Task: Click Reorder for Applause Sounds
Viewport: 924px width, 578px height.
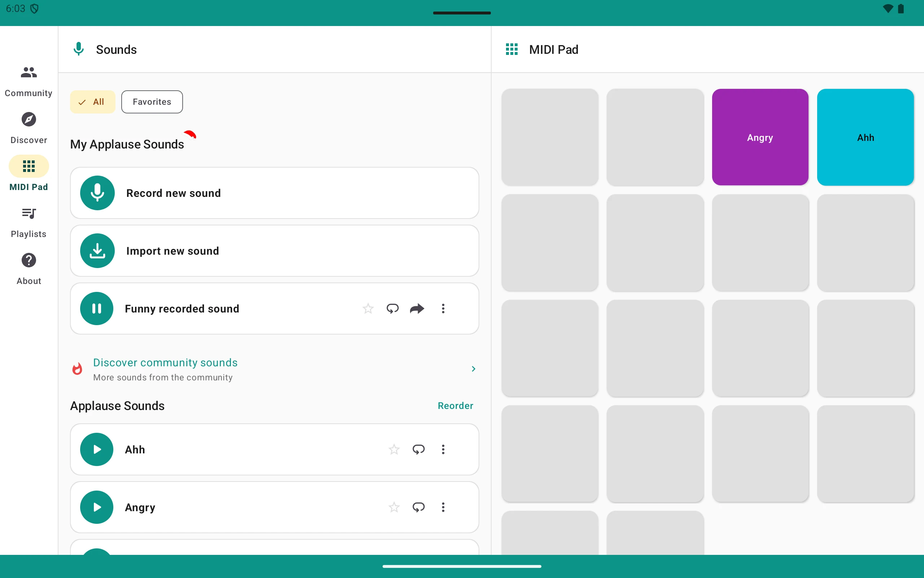Action: (x=456, y=406)
